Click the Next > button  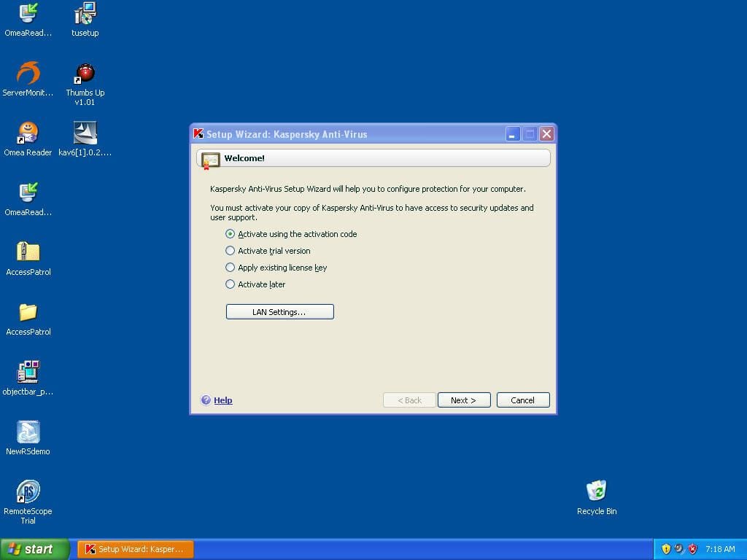point(463,400)
